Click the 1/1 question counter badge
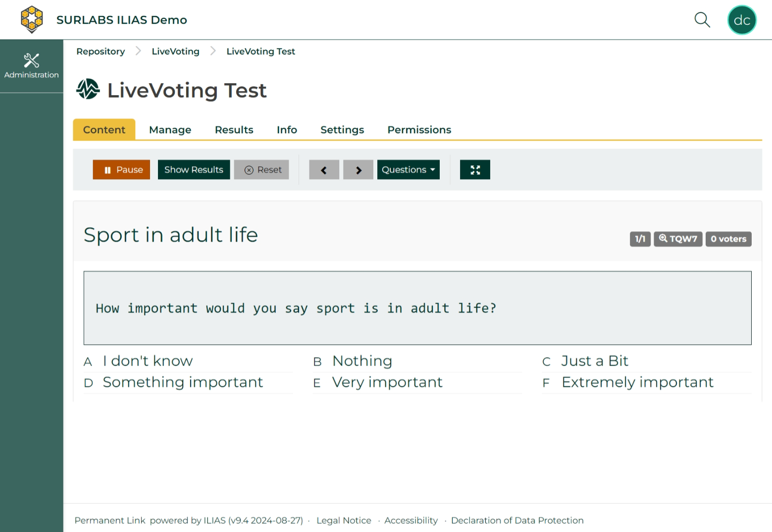 coord(640,239)
